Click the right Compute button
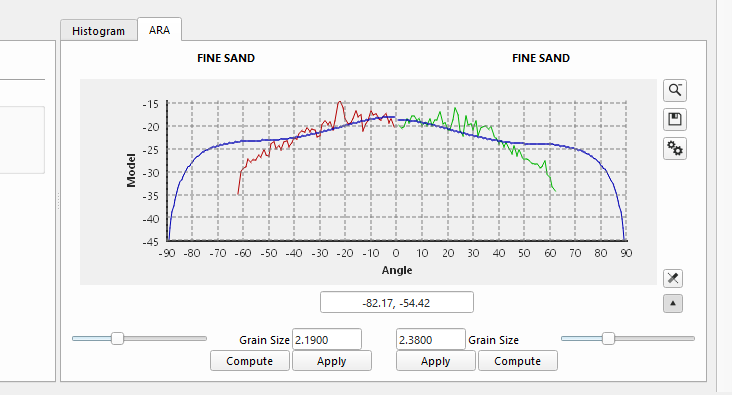The height and width of the screenshot is (395, 732). point(518,361)
